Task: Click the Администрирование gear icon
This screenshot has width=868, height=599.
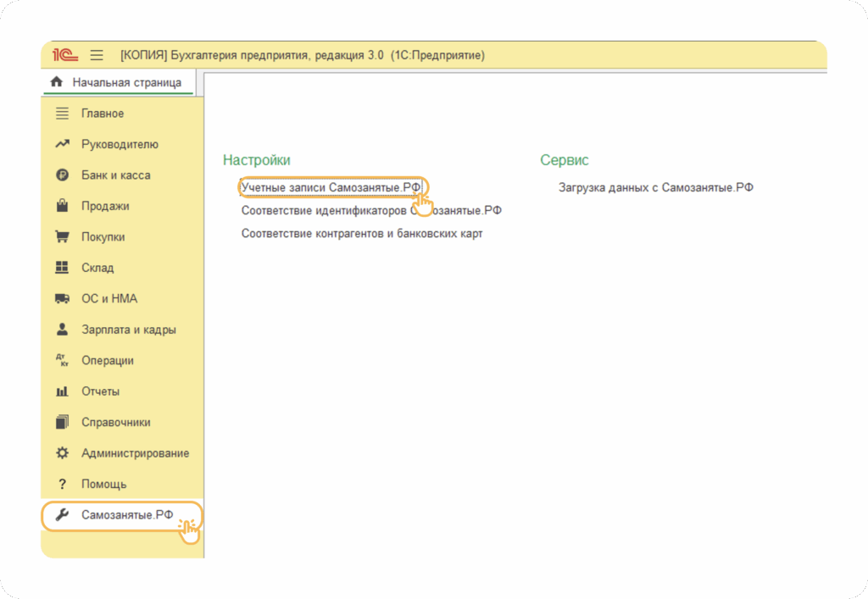Action: 62,453
